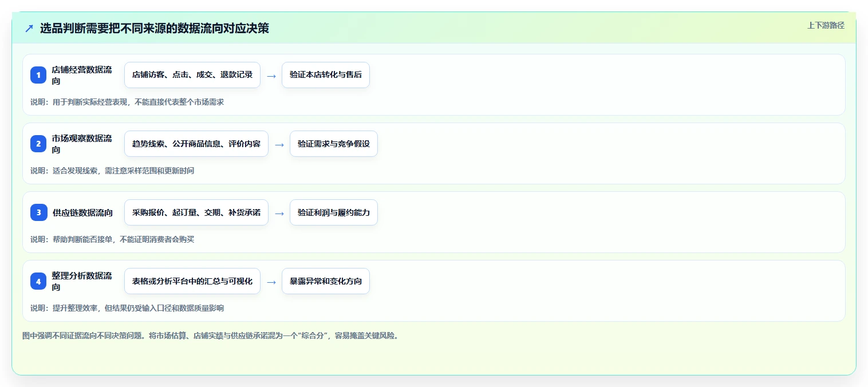The width and height of the screenshot is (868, 387).
Task: Select the 店铺访客、点击、成交、退款记录 box
Action: tap(192, 75)
